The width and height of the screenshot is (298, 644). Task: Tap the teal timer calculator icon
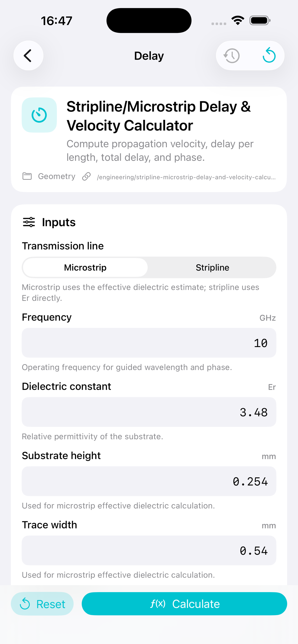(x=39, y=115)
